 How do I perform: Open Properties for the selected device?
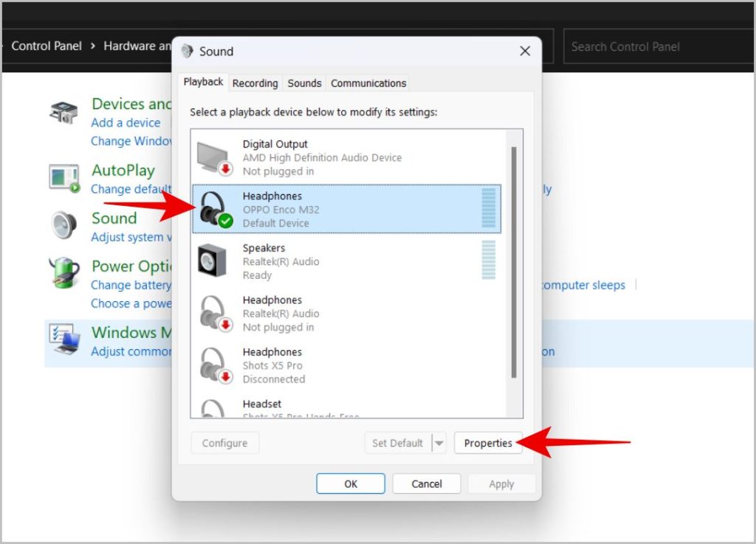coord(488,443)
